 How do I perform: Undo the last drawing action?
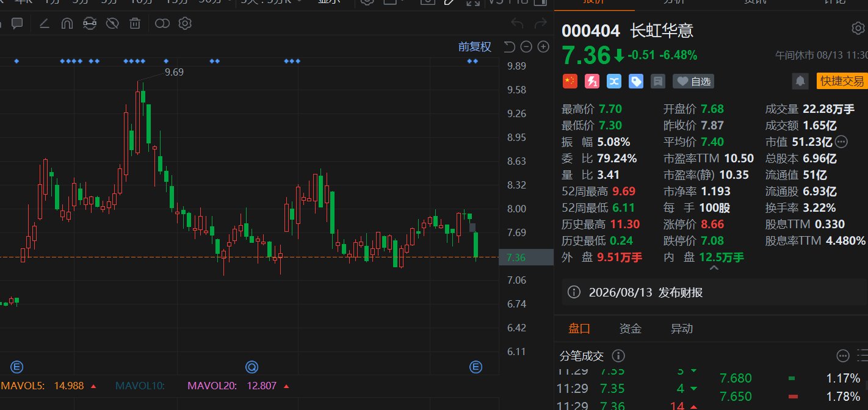click(x=517, y=24)
